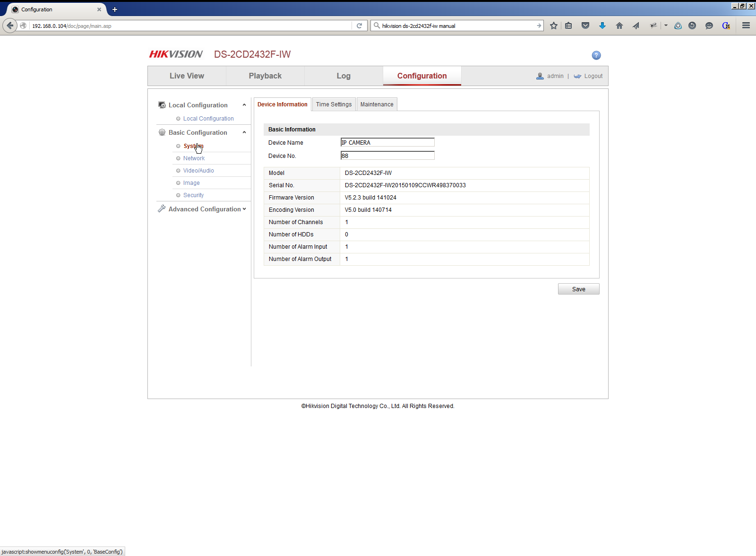Click the serial number value text

405,185
